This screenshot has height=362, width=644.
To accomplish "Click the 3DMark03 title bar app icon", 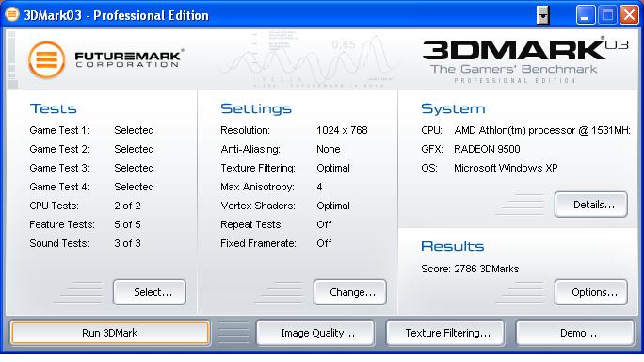I will click(12, 14).
